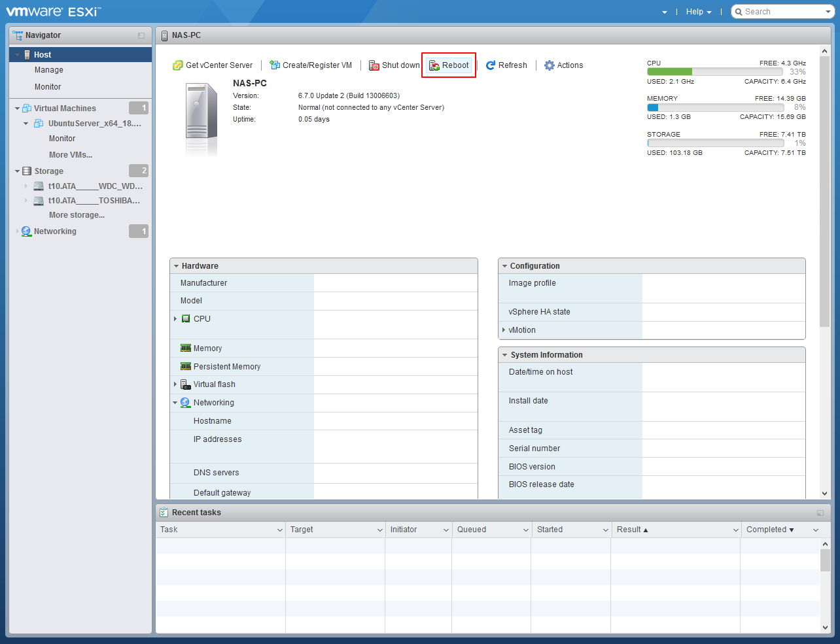This screenshot has width=840, height=644.
Task: Open the Started column dropdown
Action: [x=605, y=530]
